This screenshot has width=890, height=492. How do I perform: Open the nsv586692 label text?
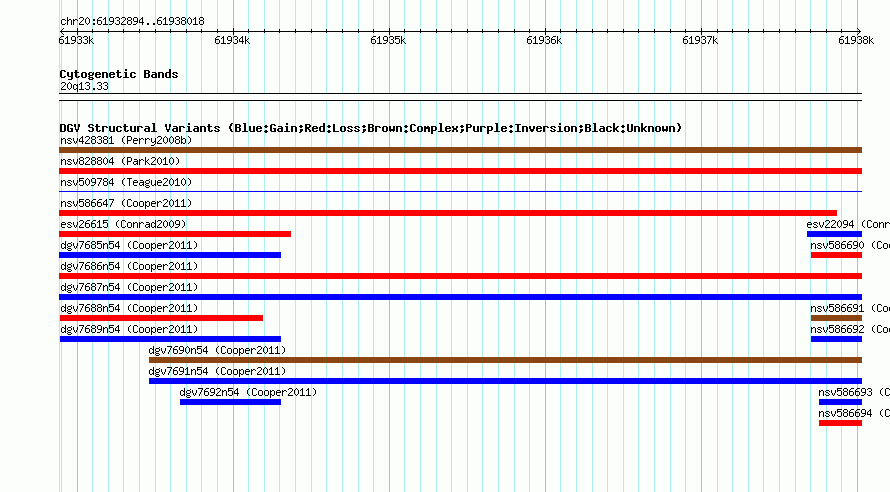click(x=837, y=329)
